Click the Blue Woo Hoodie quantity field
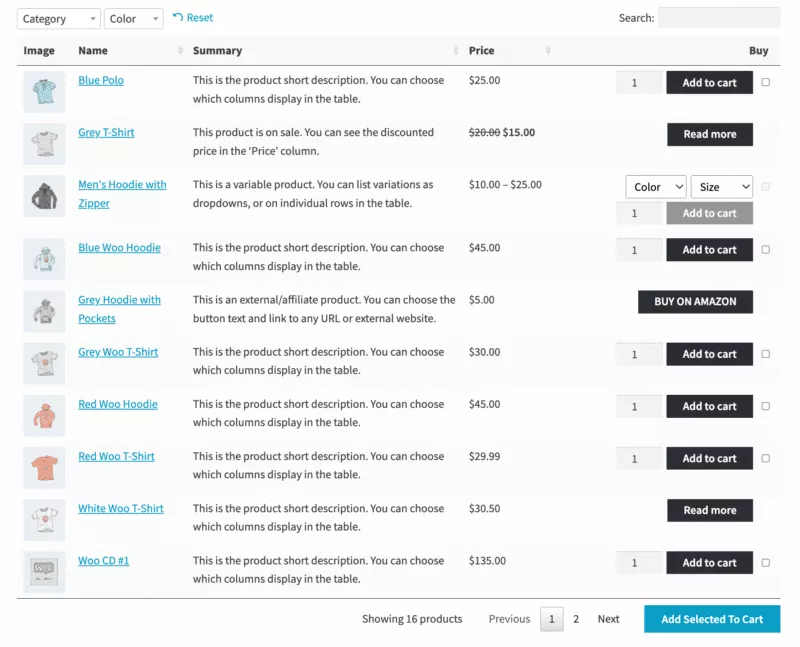This screenshot has width=800, height=647. (639, 250)
